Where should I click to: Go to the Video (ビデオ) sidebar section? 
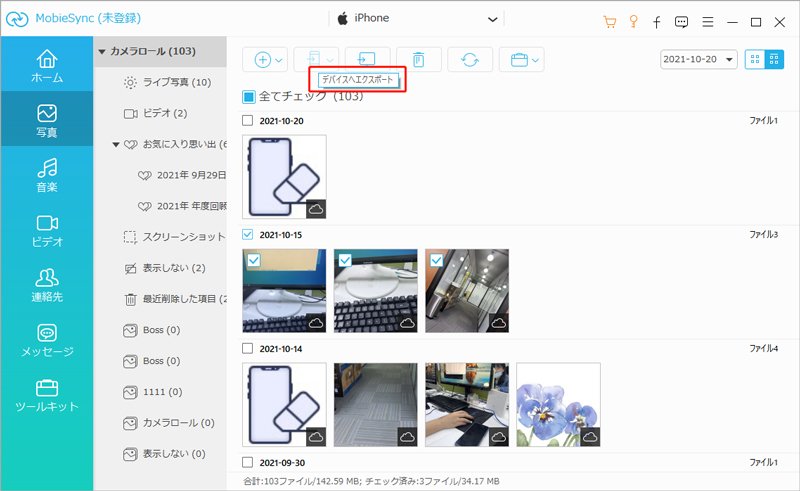tap(47, 230)
